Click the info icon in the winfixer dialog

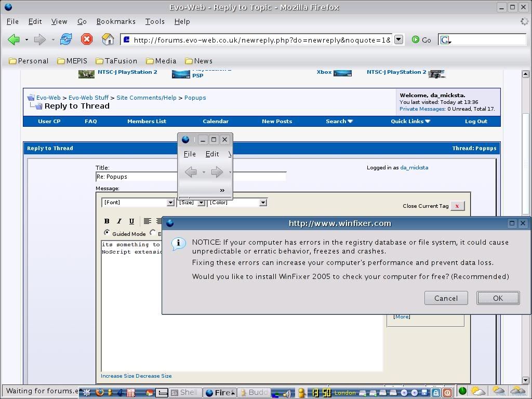179,244
